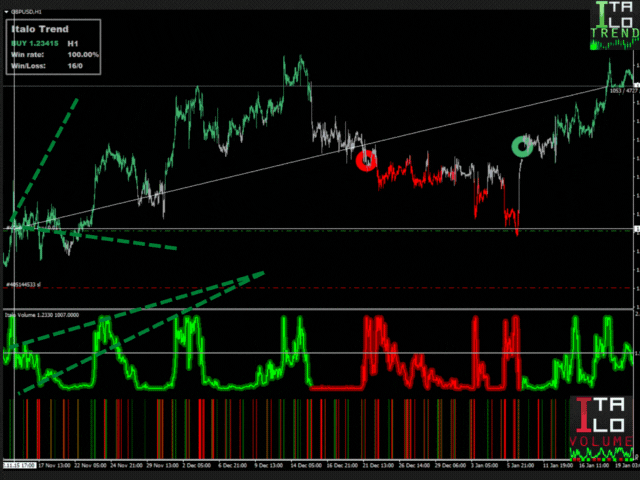The width and height of the screenshot is (640, 480).
Task: Click the 1053 / 4727 trendline info label
Action: [623, 91]
